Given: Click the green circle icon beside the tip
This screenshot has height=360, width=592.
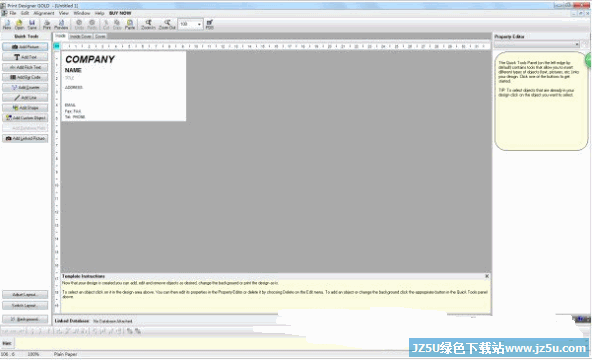Looking at the screenshot, I should [x=589, y=60].
